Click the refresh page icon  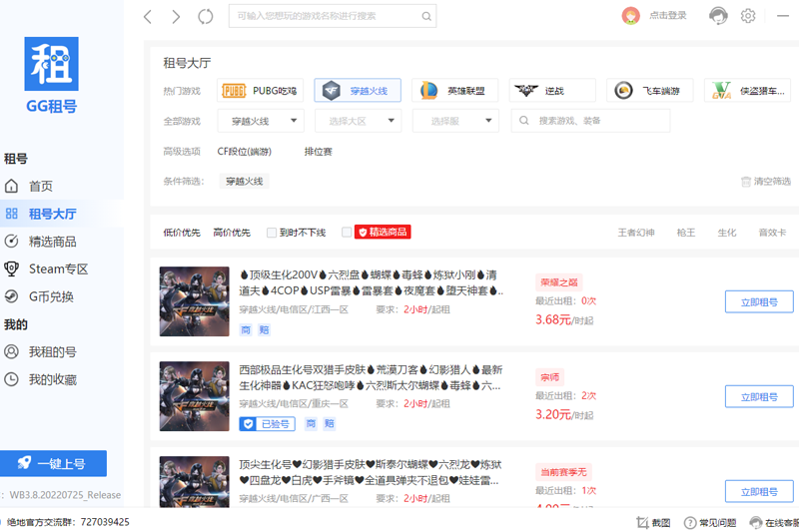[x=206, y=16]
